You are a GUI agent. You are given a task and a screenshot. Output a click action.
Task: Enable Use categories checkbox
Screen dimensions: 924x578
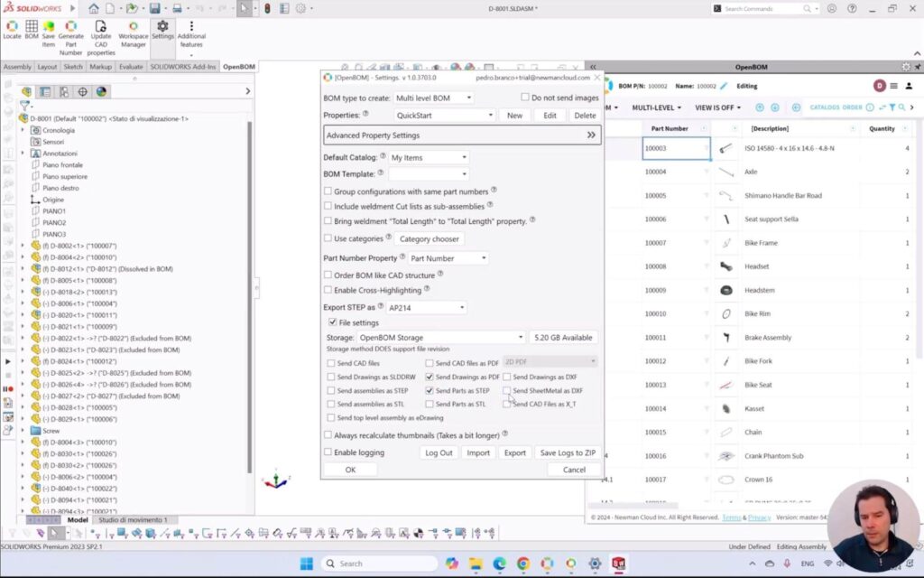click(x=328, y=238)
